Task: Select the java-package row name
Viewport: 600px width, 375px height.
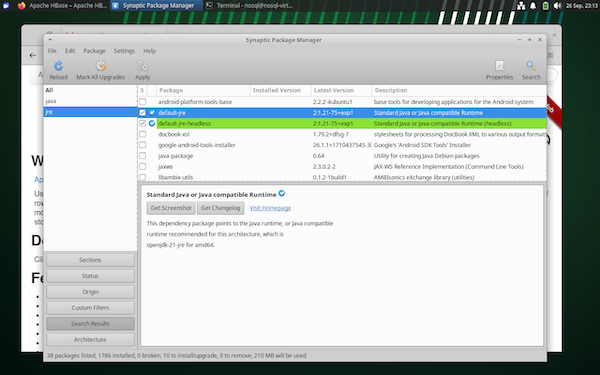Action: pos(175,156)
